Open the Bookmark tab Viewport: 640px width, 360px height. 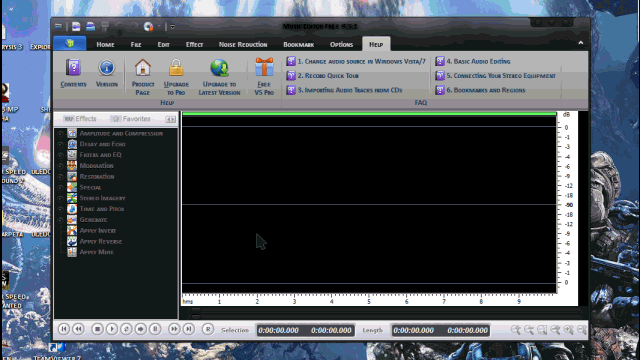(299, 44)
